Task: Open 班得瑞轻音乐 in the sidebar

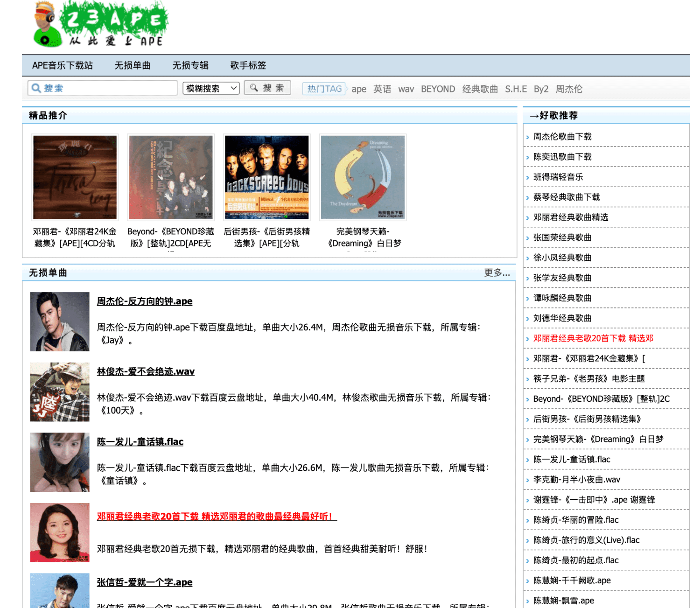Action: [558, 177]
